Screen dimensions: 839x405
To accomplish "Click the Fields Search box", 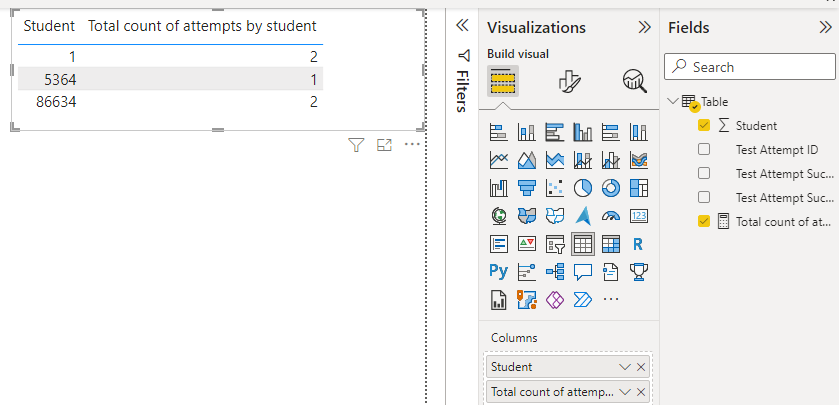I will click(x=750, y=67).
